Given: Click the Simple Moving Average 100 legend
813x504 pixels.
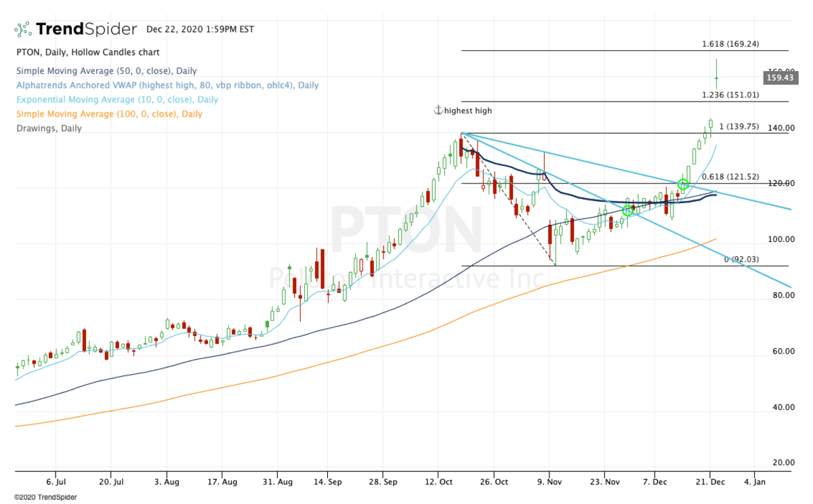Looking at the screenshot, I should click(108, 114).
